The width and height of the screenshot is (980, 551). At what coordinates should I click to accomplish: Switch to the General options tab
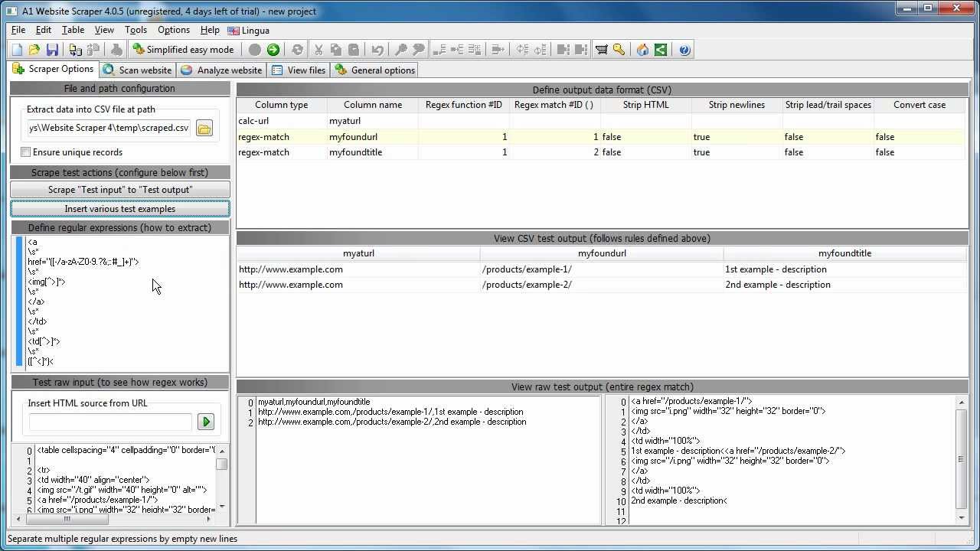pos(375,70)
